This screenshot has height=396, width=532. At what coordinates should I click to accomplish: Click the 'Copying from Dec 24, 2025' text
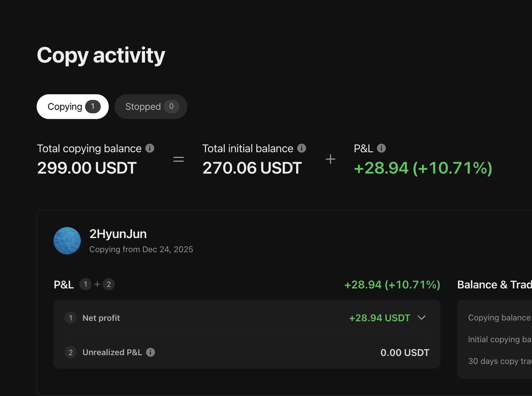pos(141,249)
